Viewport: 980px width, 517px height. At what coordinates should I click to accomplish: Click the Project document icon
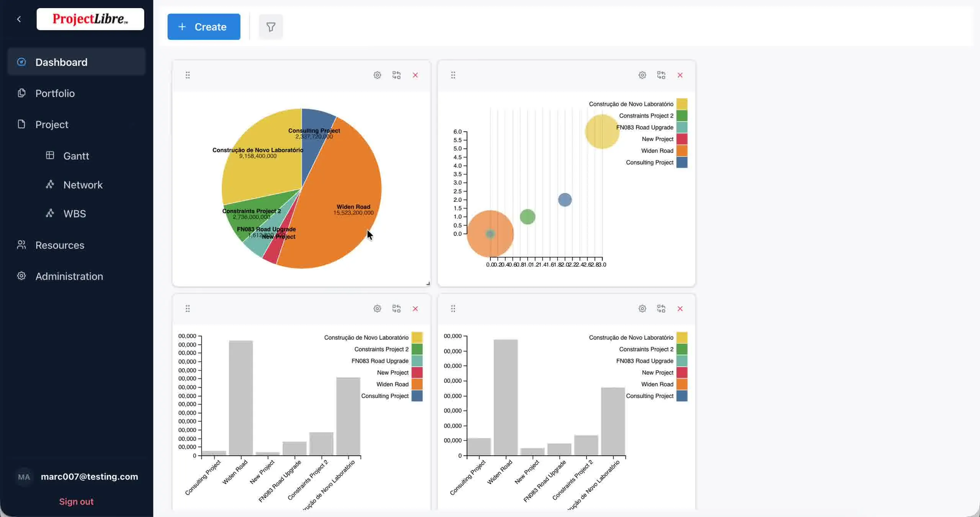[x=21, y=124]
